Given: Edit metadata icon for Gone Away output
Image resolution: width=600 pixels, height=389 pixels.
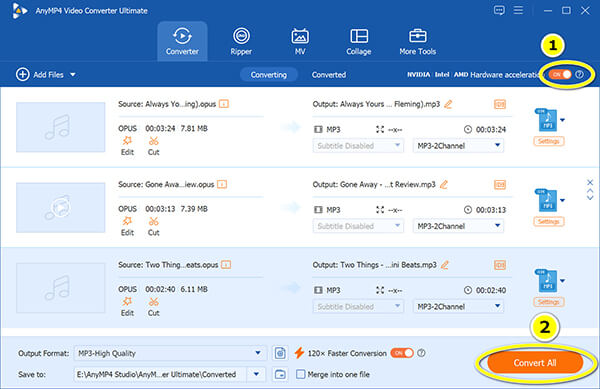Looking at the screenshot, I should [x=500, y=184].
